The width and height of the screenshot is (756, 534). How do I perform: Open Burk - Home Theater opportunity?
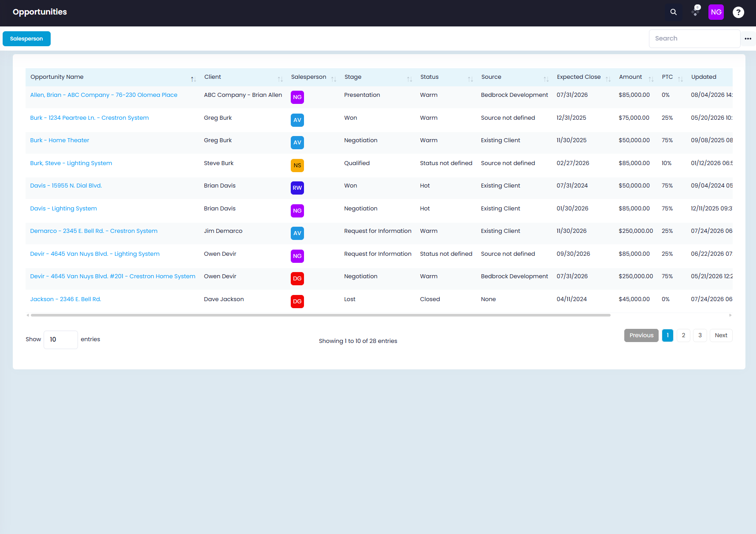tap(59, 140)
